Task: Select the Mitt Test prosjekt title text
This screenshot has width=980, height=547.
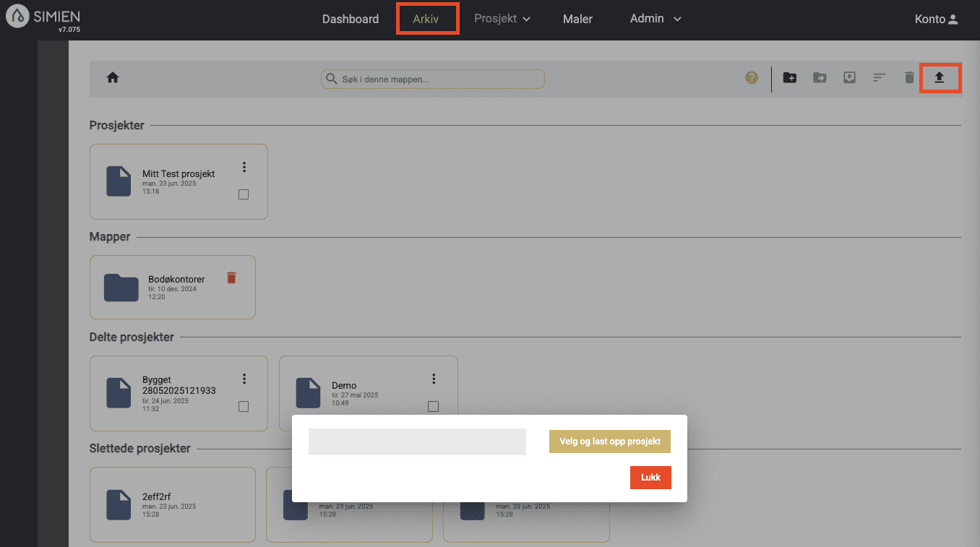Action: pos(179,174)
